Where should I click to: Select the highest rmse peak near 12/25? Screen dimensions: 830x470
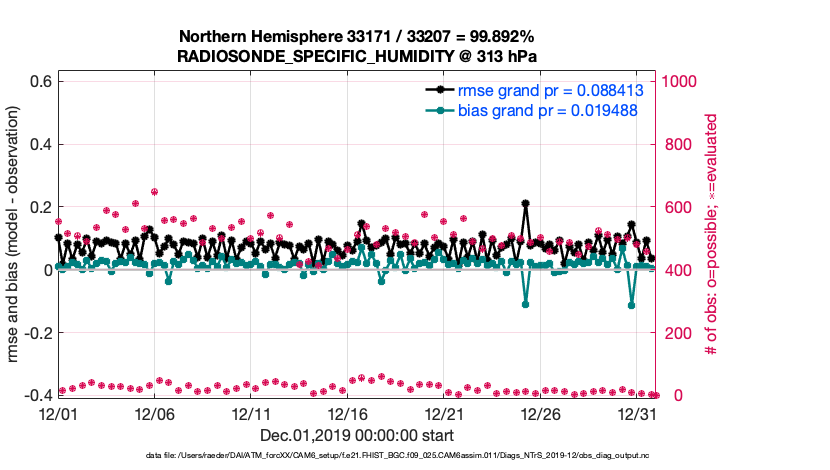point(525,203)
